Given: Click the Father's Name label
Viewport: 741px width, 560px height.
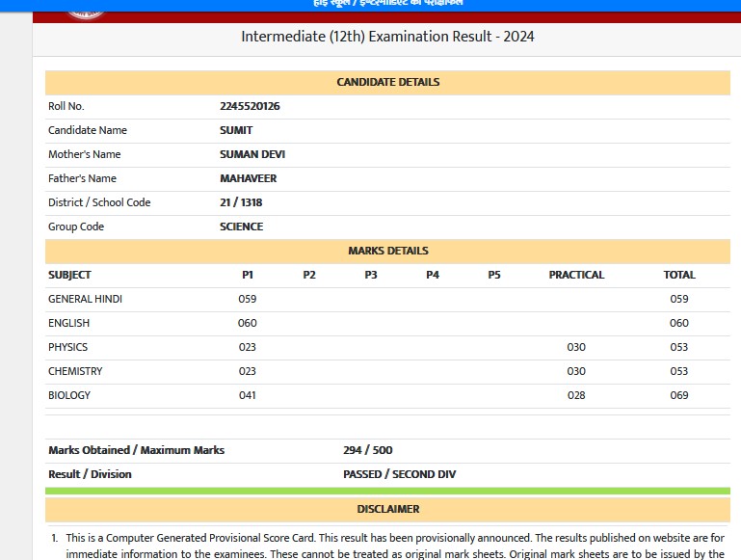Looking at the screenshot, I should 82,178.
